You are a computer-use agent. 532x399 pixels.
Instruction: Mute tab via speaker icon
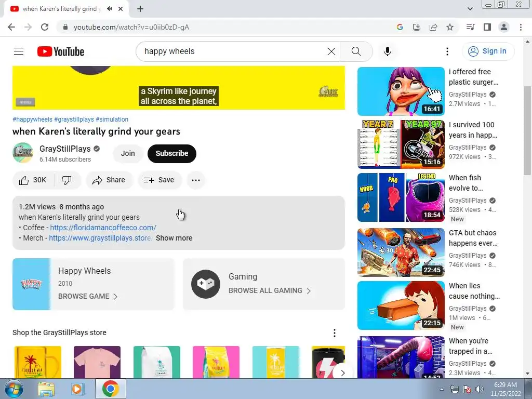point(109,9)
